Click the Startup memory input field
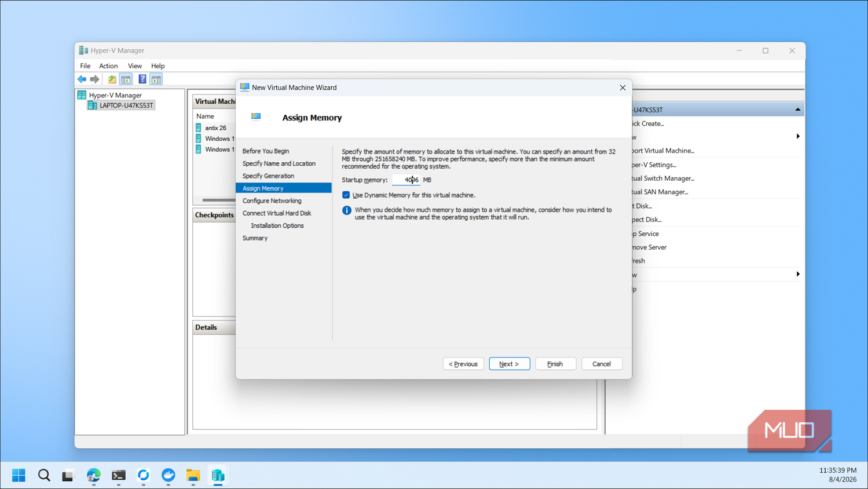 [406, 180]
